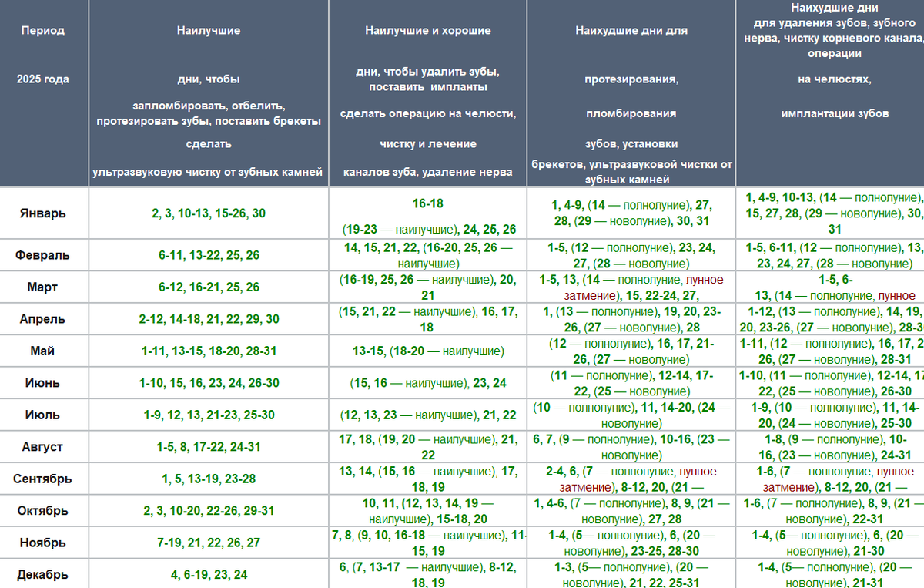The width and height of the screenshot is (924, 588).
Task: Select the 'Сентябрь' month cell
Action: tap(43, 479)
